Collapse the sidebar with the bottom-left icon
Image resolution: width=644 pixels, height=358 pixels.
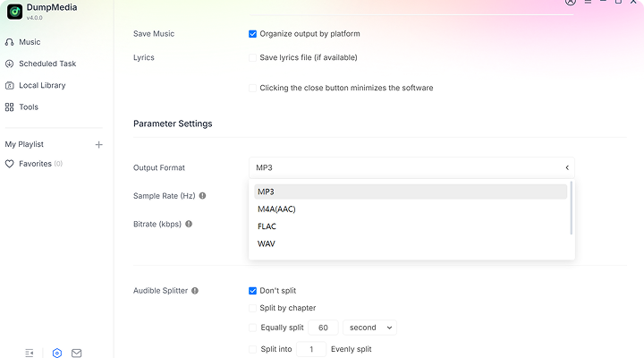pos(30,353)
